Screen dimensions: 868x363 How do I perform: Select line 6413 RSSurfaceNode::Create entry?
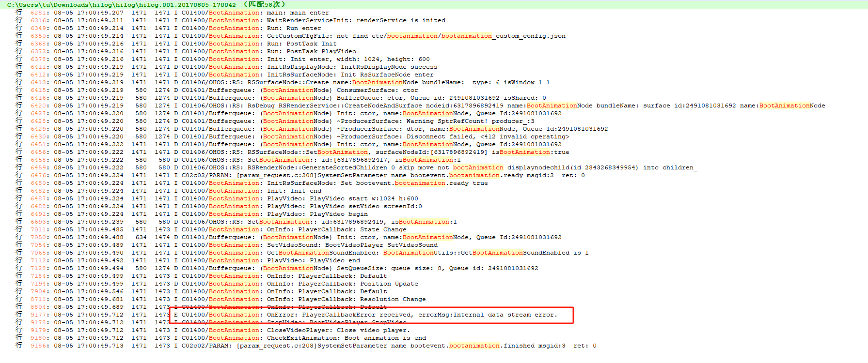(283, 82)
